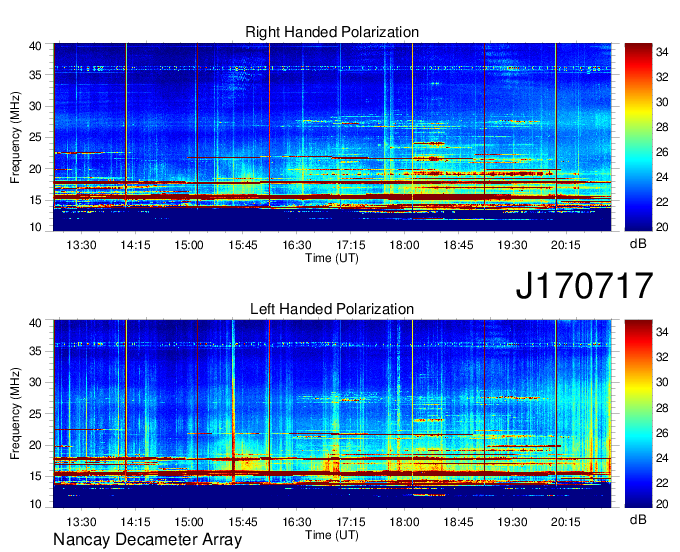Click the 35 frequency tick on the bottom plot
680x552 pixels.
click(x=35, y=351)
